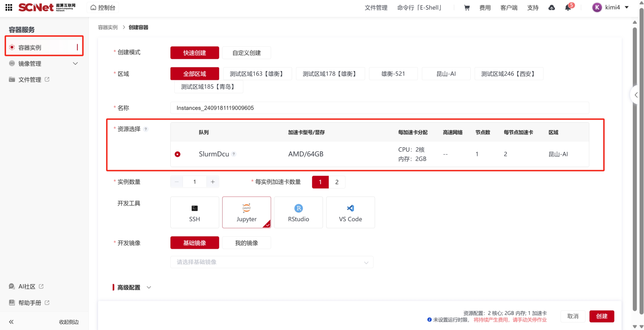Filter region by 昆山-AI
This screenshot has width=644, height=330.
click(x=446, y=74)
